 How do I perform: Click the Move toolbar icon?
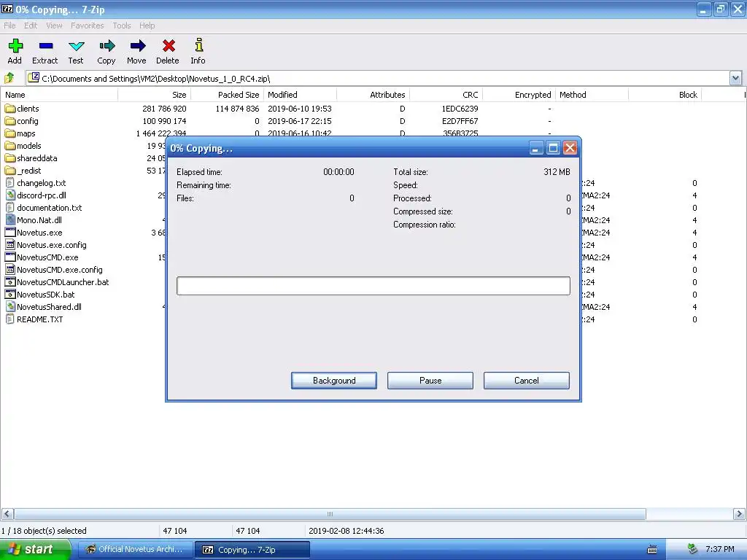point(137,46)
